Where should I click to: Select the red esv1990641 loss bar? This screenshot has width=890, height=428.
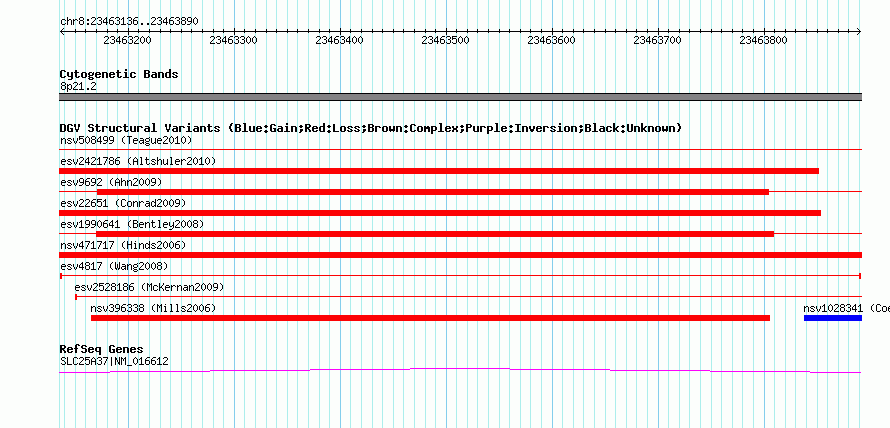pyautogui.click(x=435, y=234)
